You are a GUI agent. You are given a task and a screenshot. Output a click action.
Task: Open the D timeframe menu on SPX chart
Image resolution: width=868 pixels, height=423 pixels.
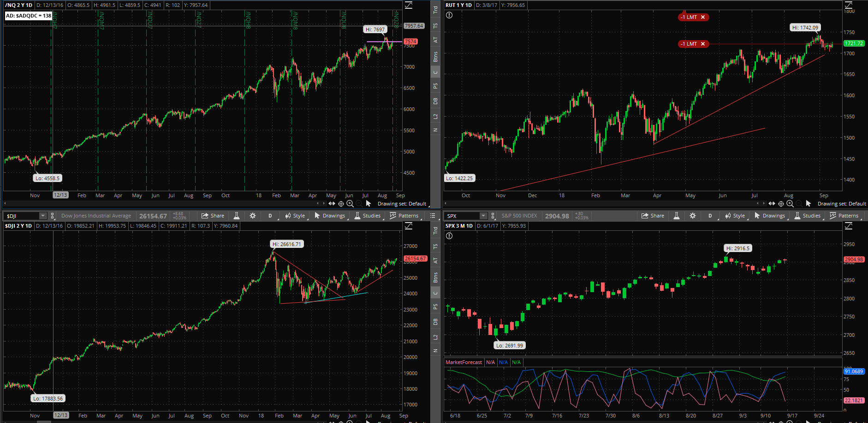click(x=710, y=216)
